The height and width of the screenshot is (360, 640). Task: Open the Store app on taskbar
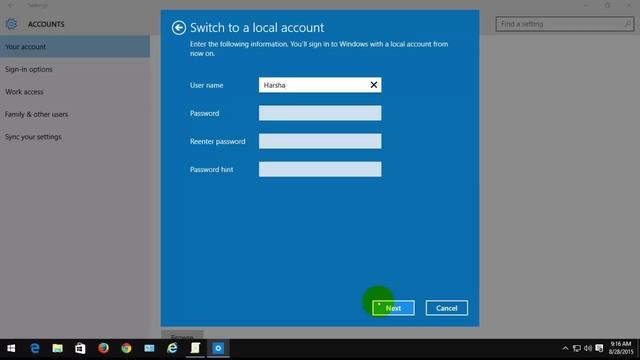click(80, 348)
